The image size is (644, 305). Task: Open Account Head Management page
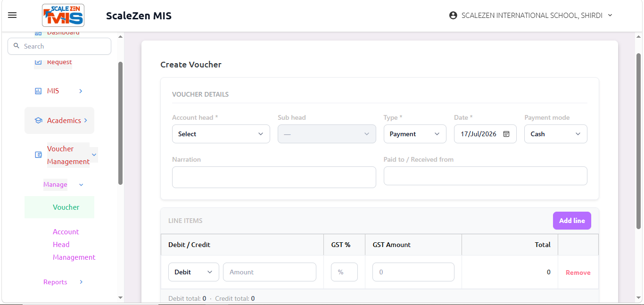coord(74,244)
